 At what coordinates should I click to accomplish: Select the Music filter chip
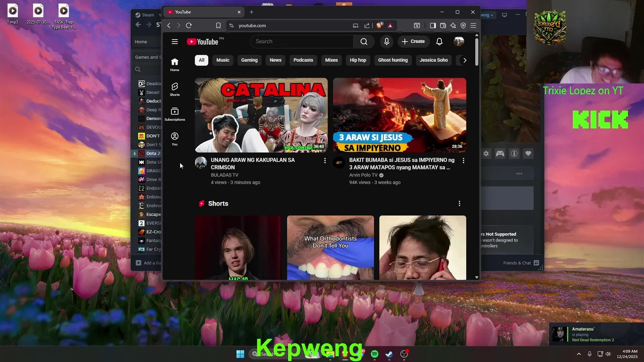point(223,60)
